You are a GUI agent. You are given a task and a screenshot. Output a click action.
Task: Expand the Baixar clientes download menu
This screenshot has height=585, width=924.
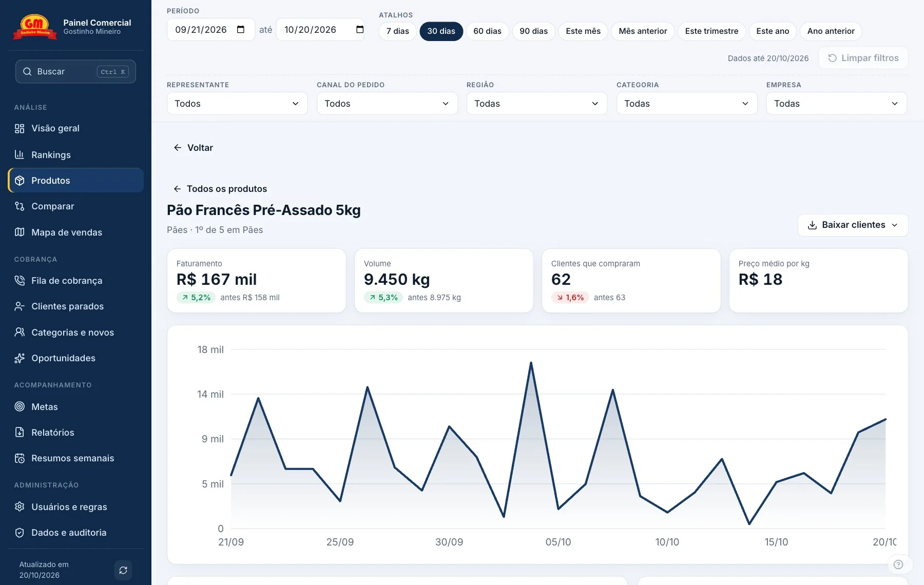[853, 225]
